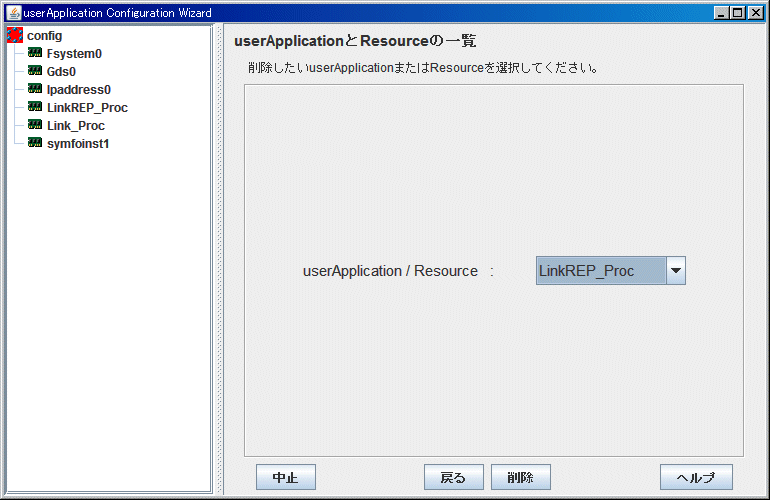Select LinkREP_Proc in the tree
Image resolution: width=770 pixels, height=500 pixels.
(x=87, y=108)
